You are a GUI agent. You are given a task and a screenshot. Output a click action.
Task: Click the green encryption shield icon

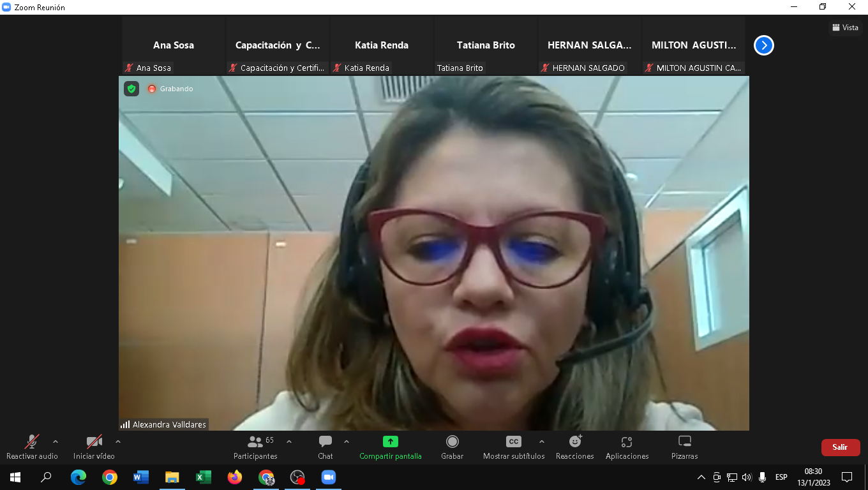click(x=131, y=89)
